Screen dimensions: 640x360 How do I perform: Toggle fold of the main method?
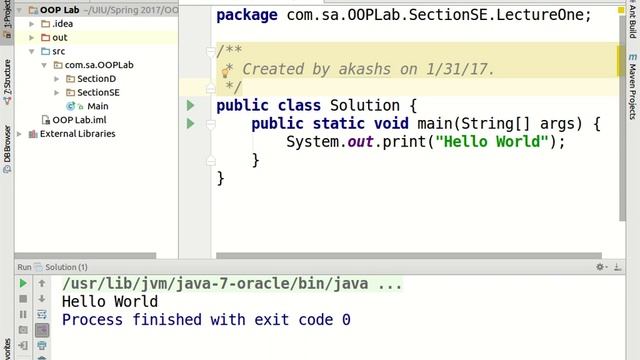[x=211, y=124]
